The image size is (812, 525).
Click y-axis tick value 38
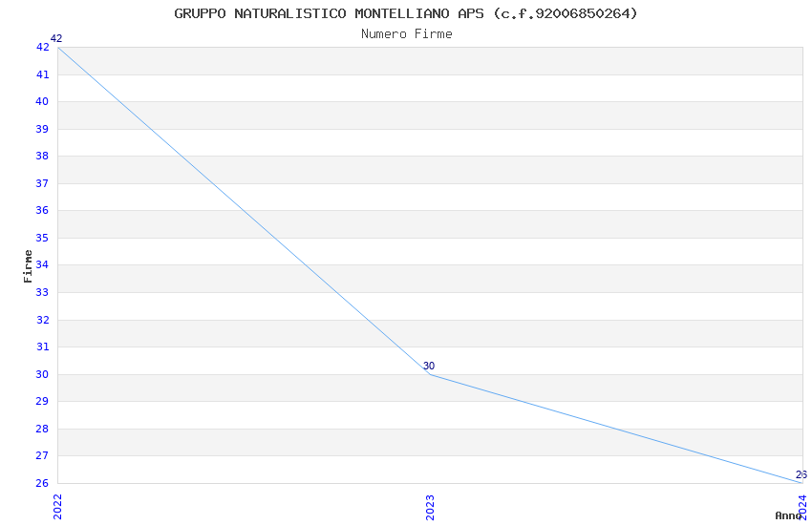pos(42,156)
